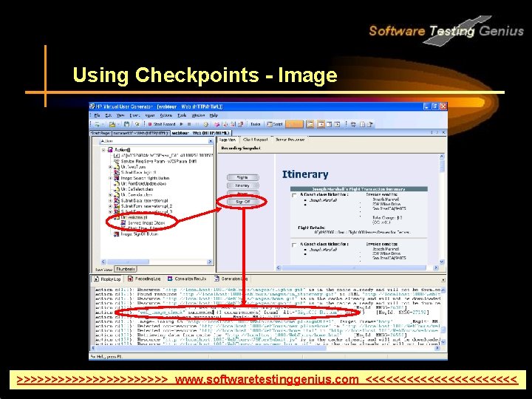Open the Client Request tab
Viewport: 532px width, 399px height.
point(256,140)
